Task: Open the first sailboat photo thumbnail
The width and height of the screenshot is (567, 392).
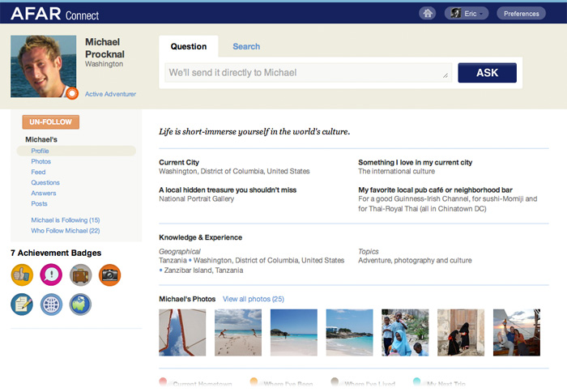Action: tap(182, 332)
